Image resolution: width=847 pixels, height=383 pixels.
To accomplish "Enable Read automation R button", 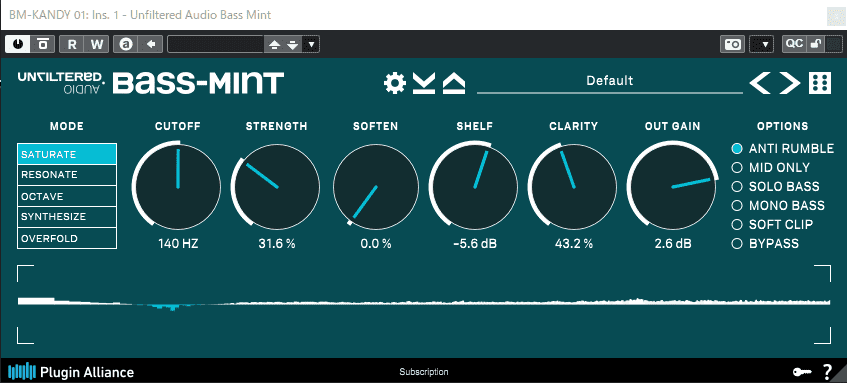I will click(72, 44).
